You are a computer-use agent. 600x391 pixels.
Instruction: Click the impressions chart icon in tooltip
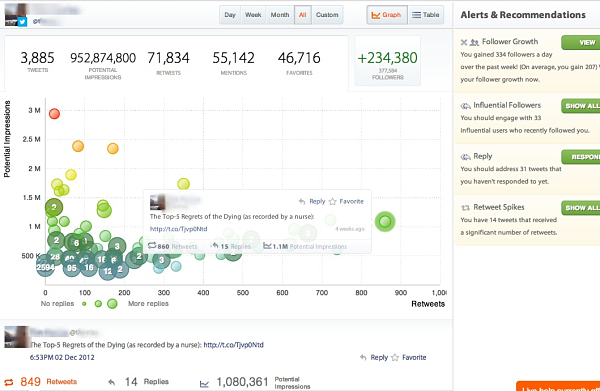[x=267, y=246]
